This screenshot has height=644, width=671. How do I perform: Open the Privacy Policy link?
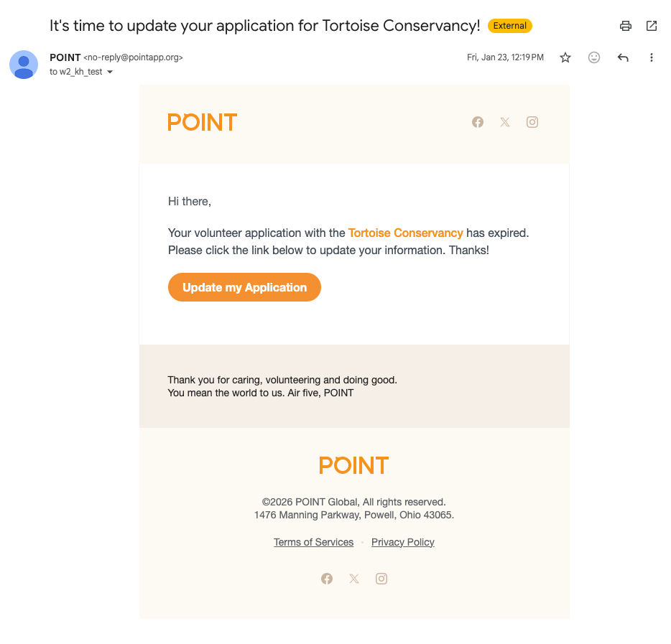pos(402,542)
